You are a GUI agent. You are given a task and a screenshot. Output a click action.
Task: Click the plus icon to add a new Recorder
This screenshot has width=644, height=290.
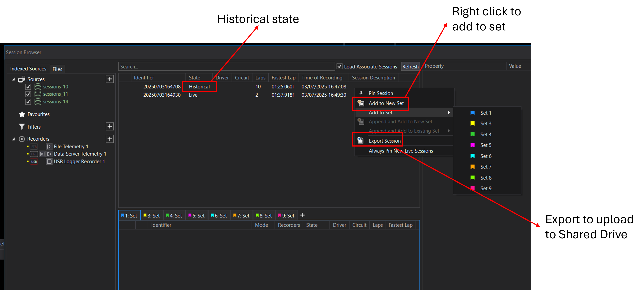coord(109,139)
